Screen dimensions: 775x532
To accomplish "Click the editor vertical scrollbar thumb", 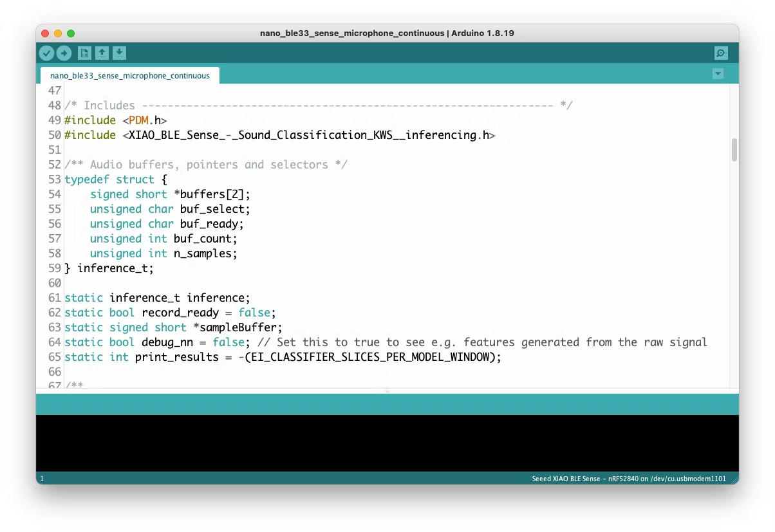I will (x=734, y=150).
